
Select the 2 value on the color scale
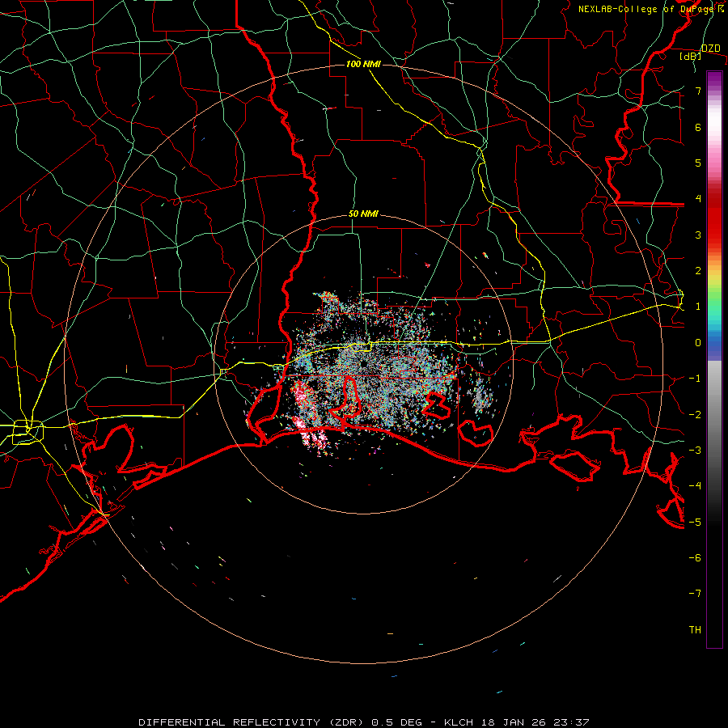(698, 271)
